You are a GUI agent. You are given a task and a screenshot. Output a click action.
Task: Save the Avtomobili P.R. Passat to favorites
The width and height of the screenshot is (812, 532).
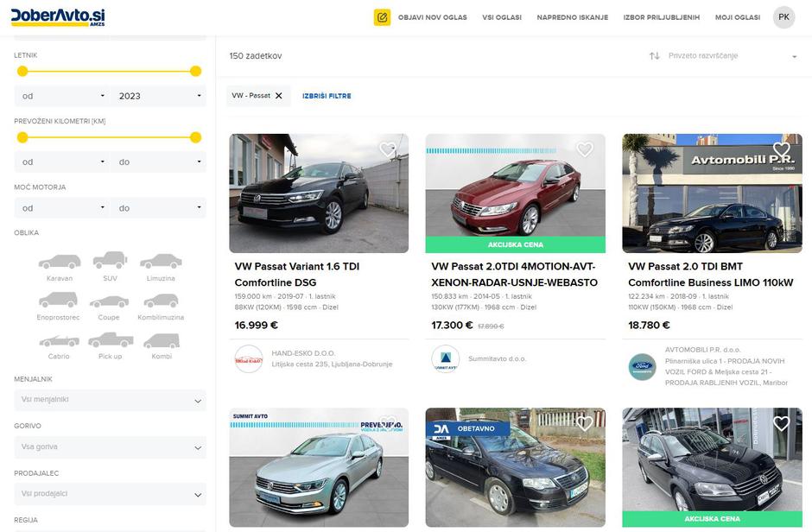coord(782,149)
